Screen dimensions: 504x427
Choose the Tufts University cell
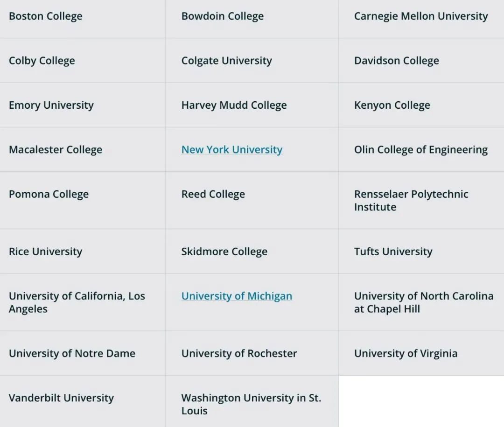point(393,252)
